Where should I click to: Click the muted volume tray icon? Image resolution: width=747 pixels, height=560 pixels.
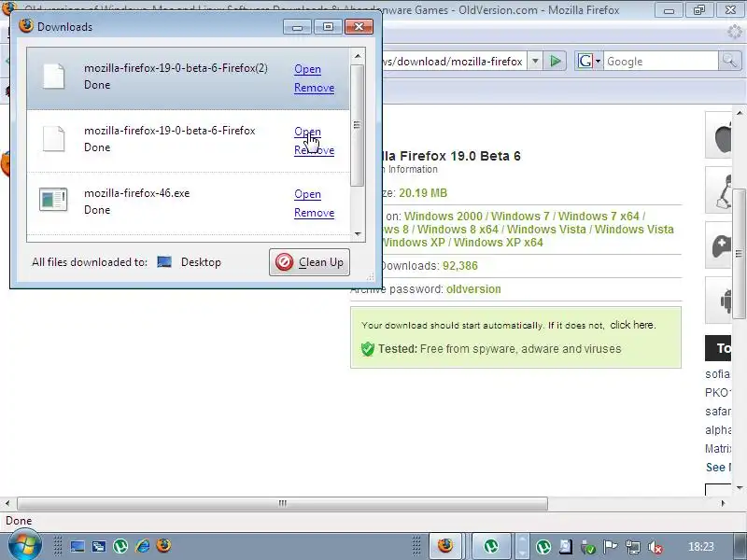click(x=655, y=547)
